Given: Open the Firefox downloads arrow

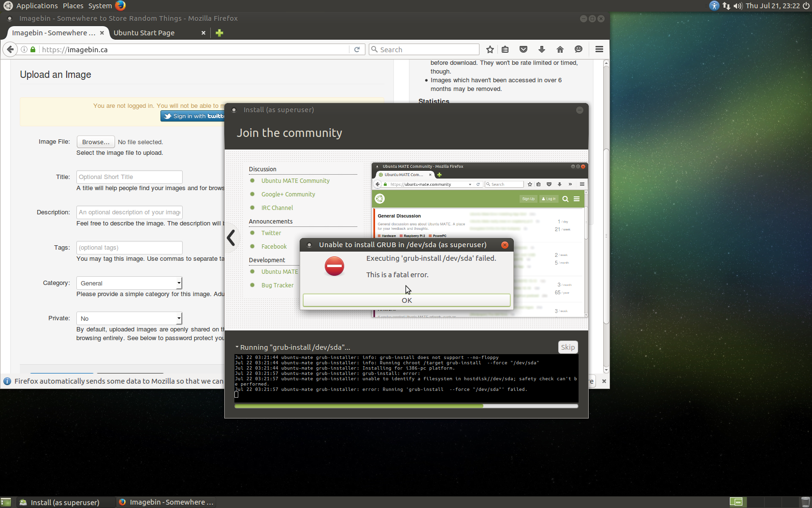Looking at the screenshot, I should click(542, 49).
